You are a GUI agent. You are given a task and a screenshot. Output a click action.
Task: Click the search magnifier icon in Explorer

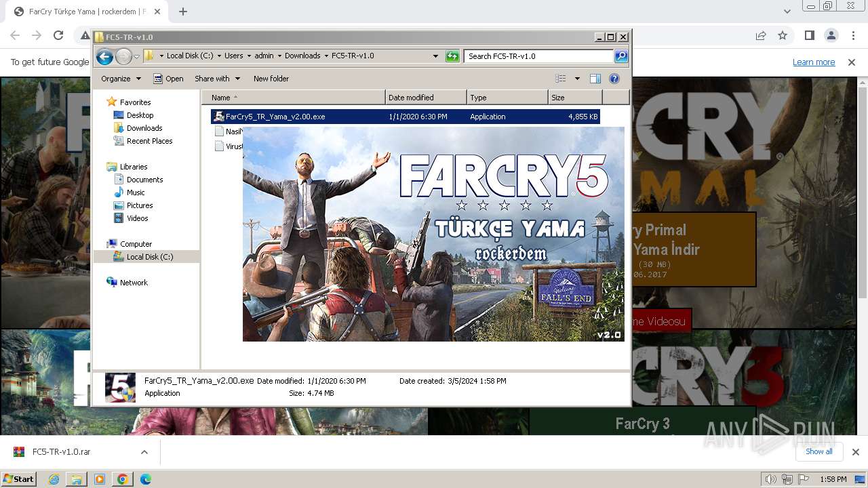click(x=621, y=56)
